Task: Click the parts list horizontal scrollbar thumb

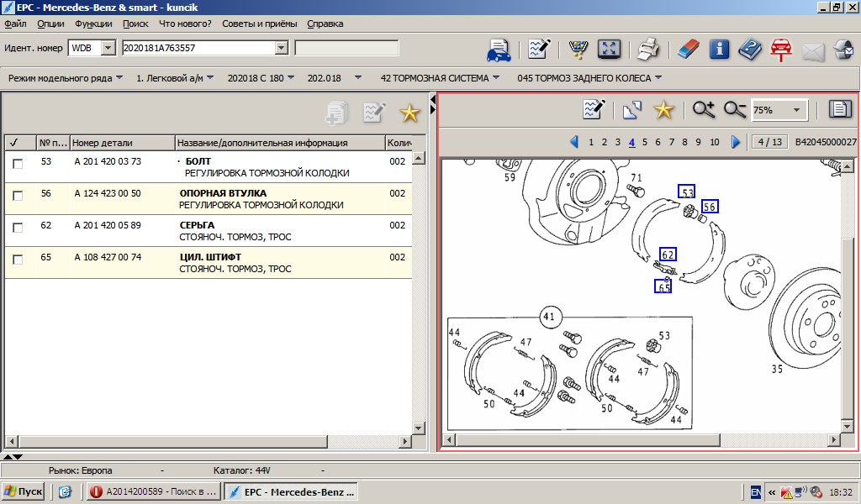Action: click(173, 441)
